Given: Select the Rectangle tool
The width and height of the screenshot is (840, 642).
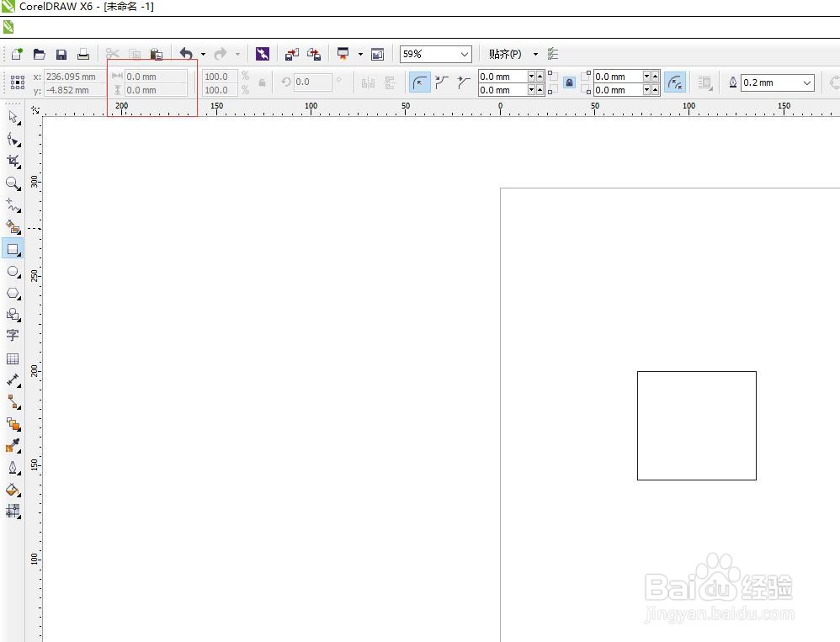Looking at the screenshot, I should tap(13, 249).
